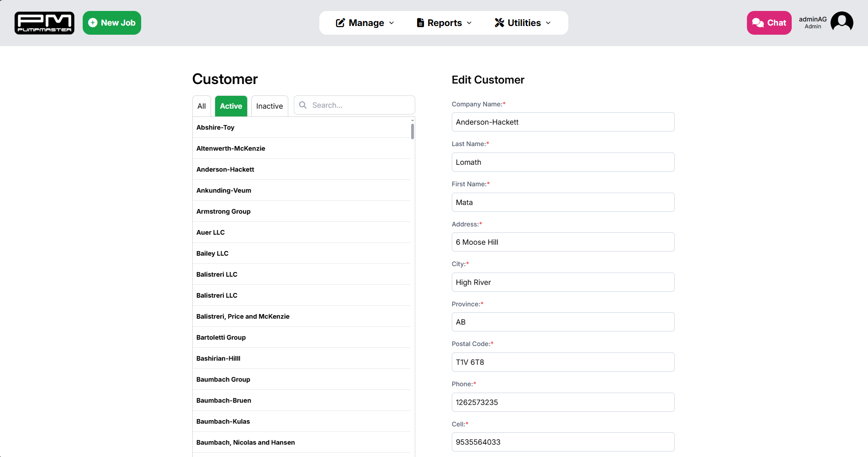
Task: Click the magnifying glass search icon
Action: click(x=303, y=105)
